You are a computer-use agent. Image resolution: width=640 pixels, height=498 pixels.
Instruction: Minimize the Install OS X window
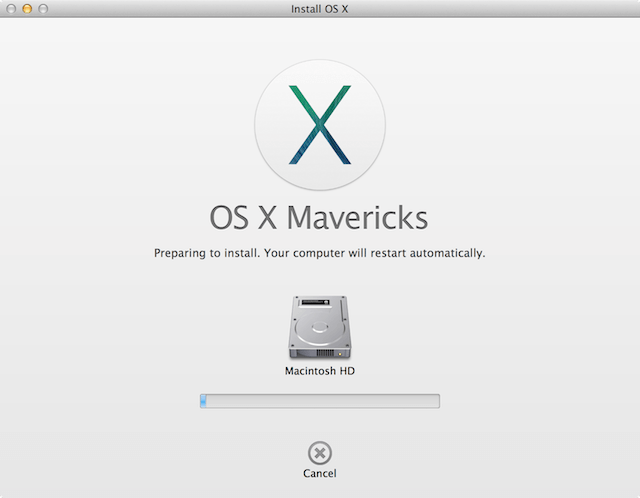[27, 9]
